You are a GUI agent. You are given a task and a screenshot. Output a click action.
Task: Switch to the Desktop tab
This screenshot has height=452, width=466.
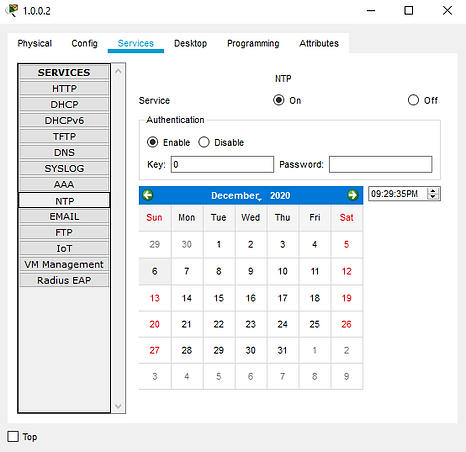tap(190, 43)
